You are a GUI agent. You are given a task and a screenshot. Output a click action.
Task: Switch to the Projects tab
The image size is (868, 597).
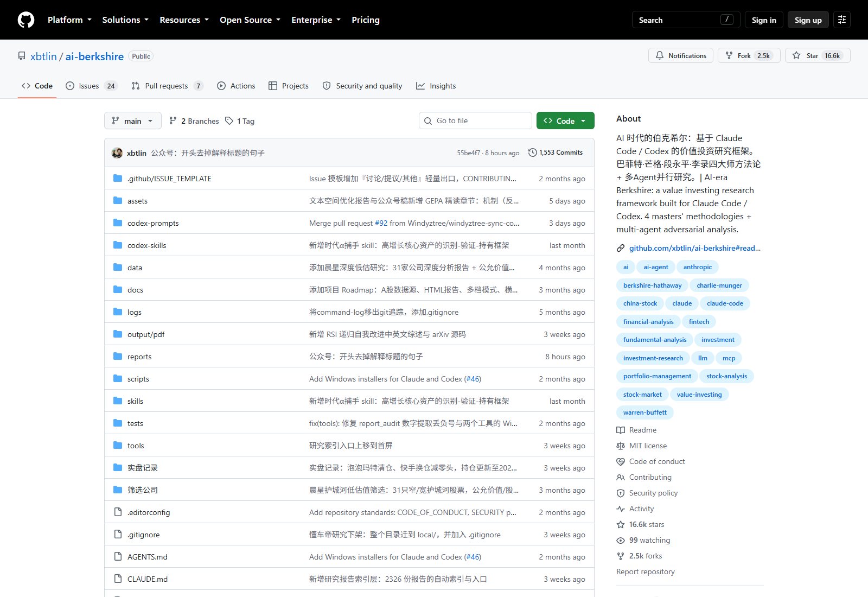(x=289, y=86)
